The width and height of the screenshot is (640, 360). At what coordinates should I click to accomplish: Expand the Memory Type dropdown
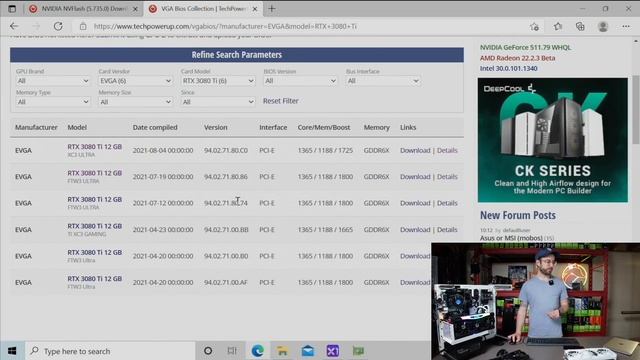(x=53, y=102)
